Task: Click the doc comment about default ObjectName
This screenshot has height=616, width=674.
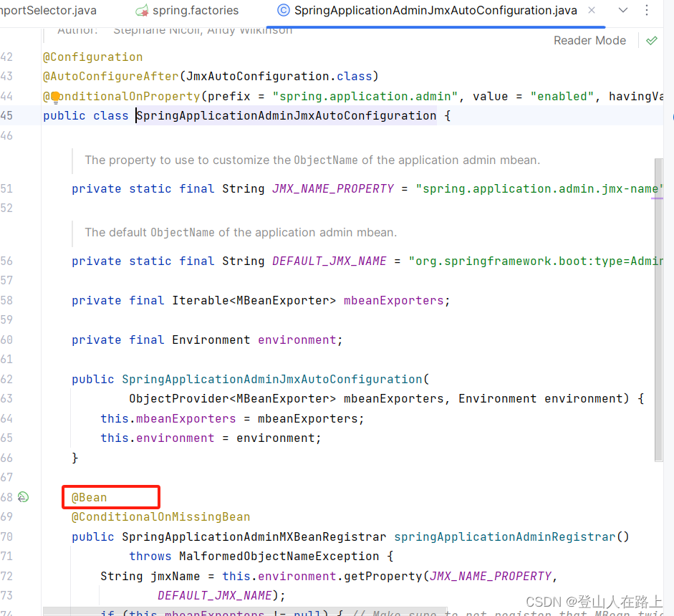Action: (x=241, y=233)
